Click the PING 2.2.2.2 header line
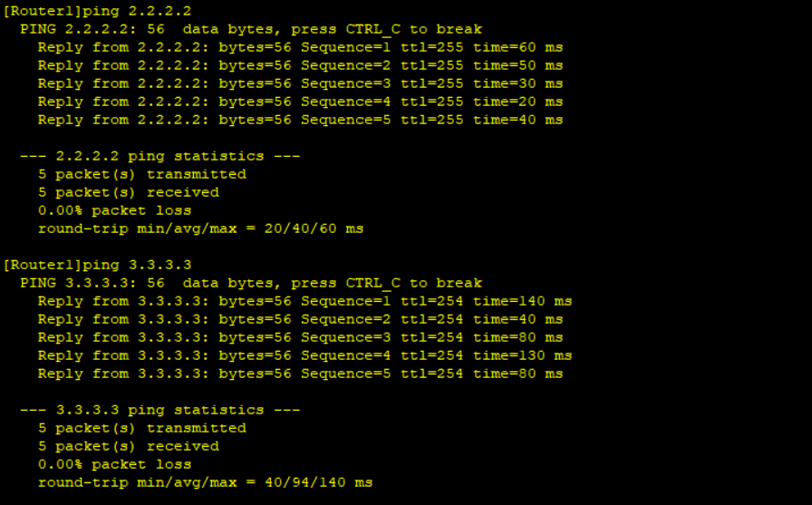Image resolution: width=812 pixels, height=505 pixels. [251, 29]
